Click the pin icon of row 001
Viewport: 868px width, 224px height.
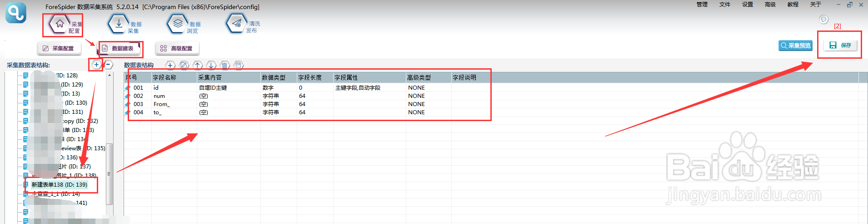point(128,87)
